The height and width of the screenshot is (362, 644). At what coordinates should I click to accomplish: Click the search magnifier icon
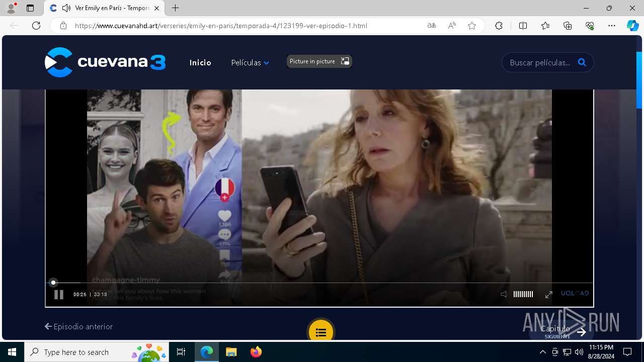click(x=582, y=62)
